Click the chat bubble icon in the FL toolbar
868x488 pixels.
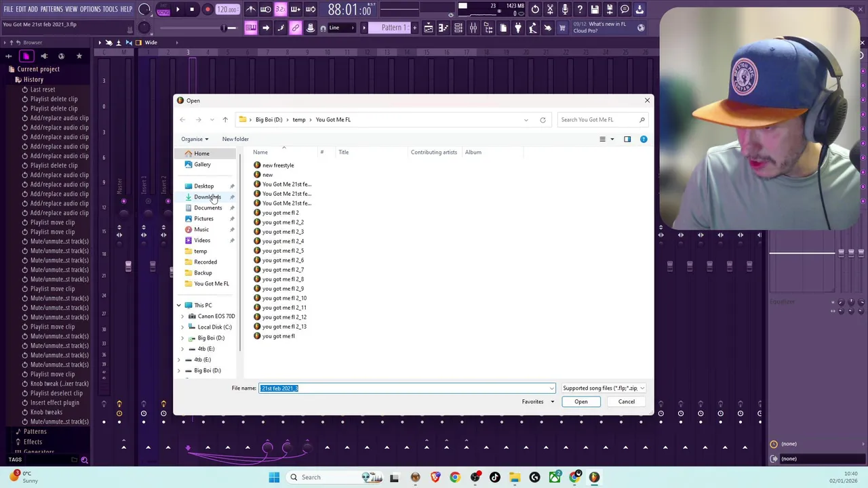tap(625, 9)
